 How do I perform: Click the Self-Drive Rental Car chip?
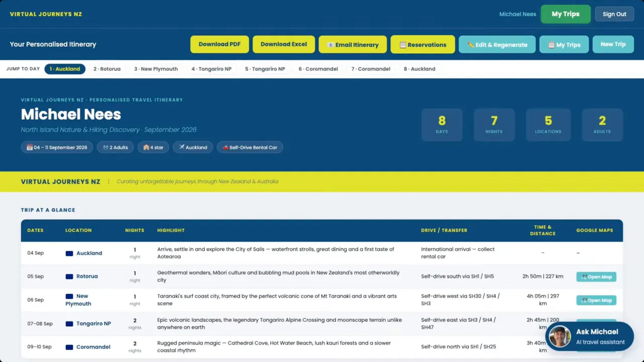(x=250, y=147)
